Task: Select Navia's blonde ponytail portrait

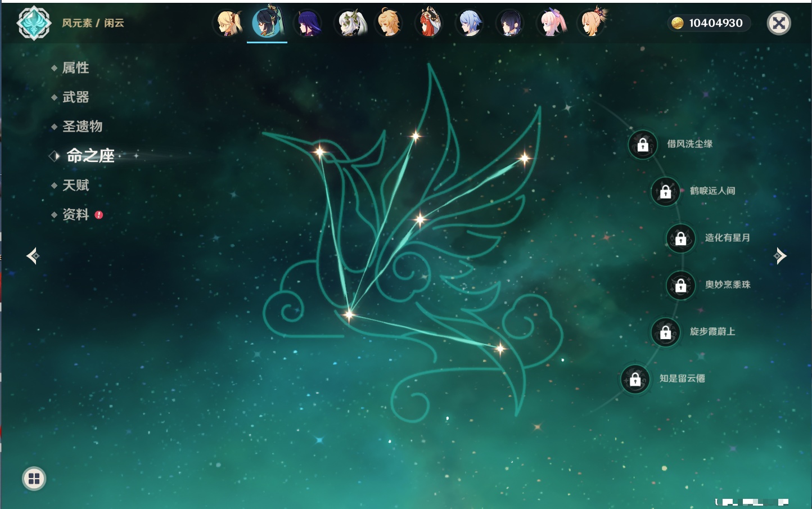Action: click(x=228, y=24)
